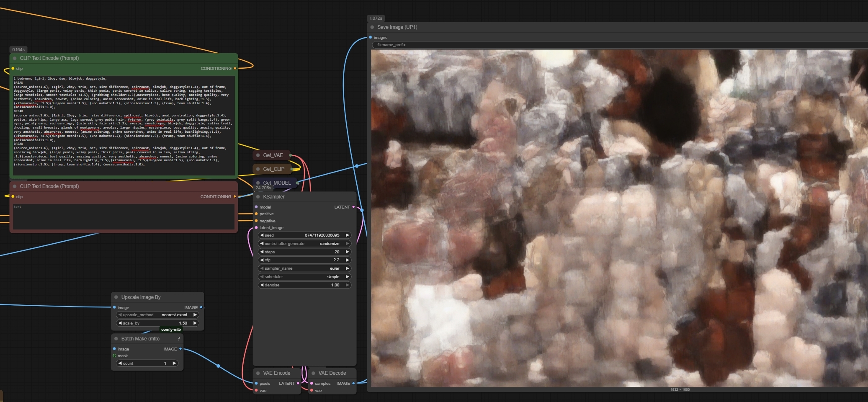Screen dimensions: 868x402
Task: Open the control after generate dropdown
Action: point(304,244)
